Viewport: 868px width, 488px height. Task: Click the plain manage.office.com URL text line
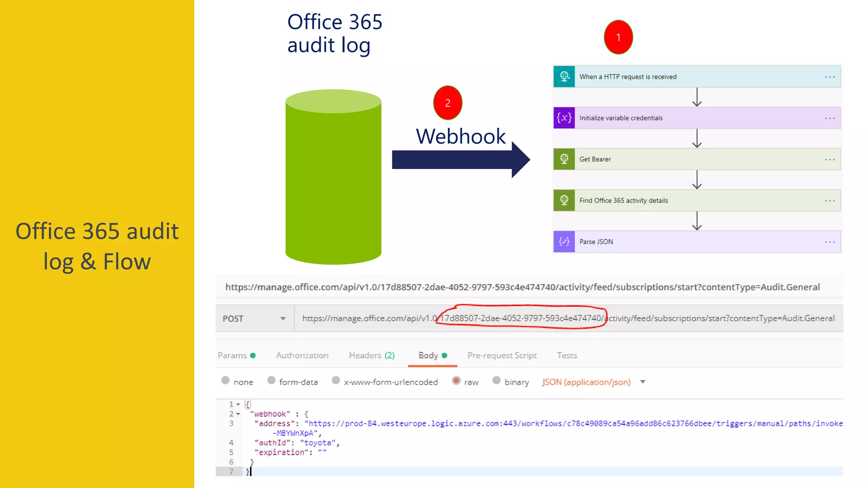tap(523, 287)
